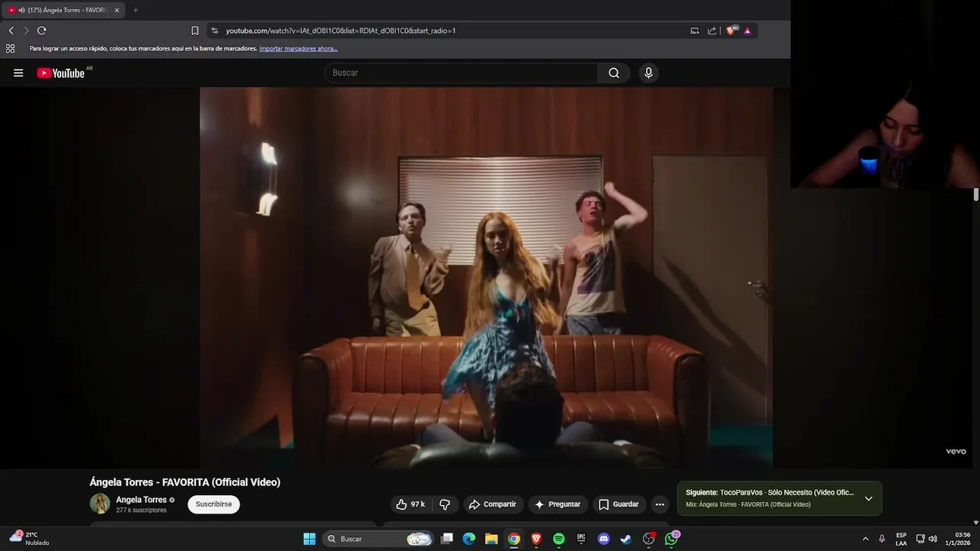Open Spotify from the taskbar
Viewport: 980px width, 551px height.
(559, 539)
